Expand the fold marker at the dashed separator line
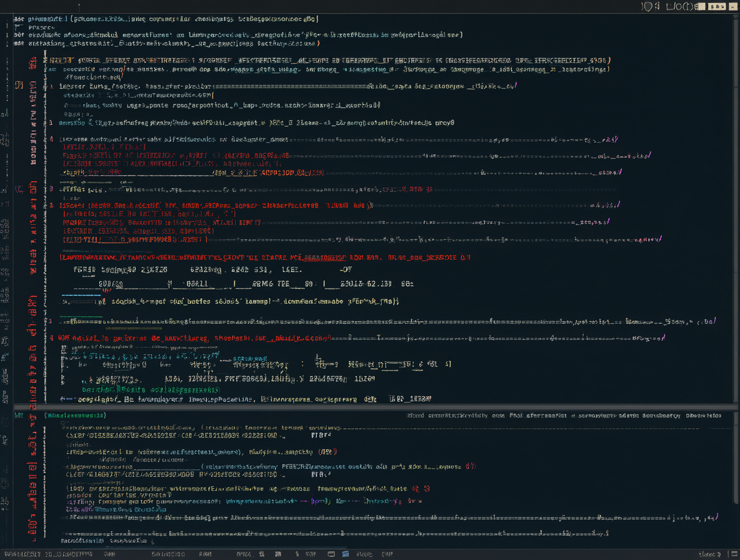The image size is (740, 560). point(51,321)
